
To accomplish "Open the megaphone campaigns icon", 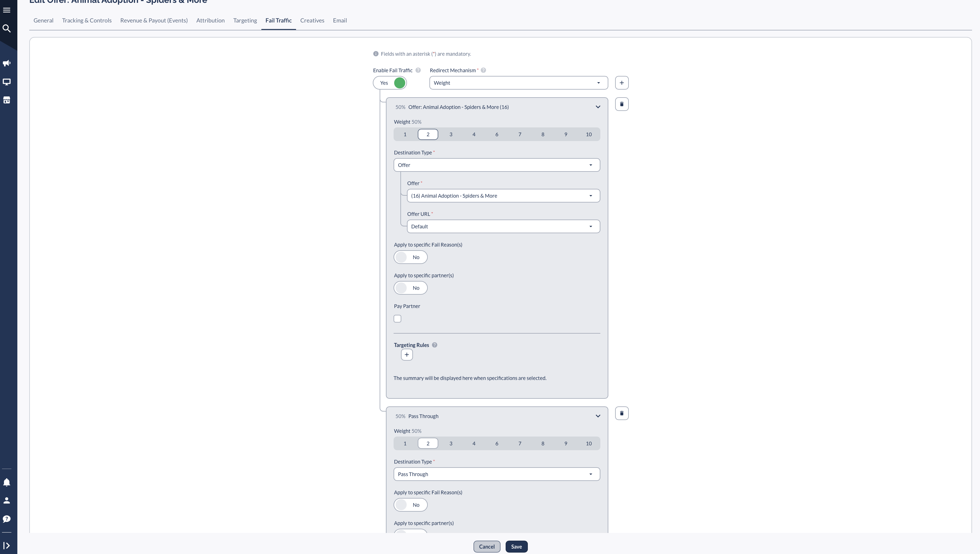I will click(7, 63).
